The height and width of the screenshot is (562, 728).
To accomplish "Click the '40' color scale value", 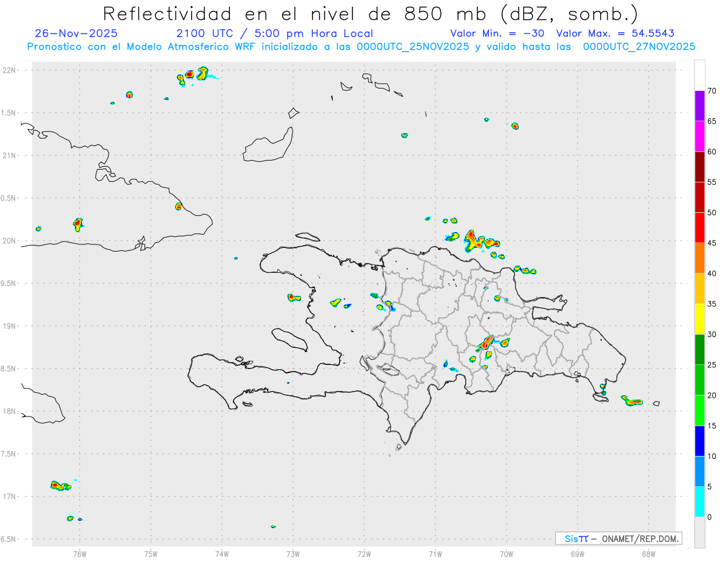I will click(x=712, y=273).
